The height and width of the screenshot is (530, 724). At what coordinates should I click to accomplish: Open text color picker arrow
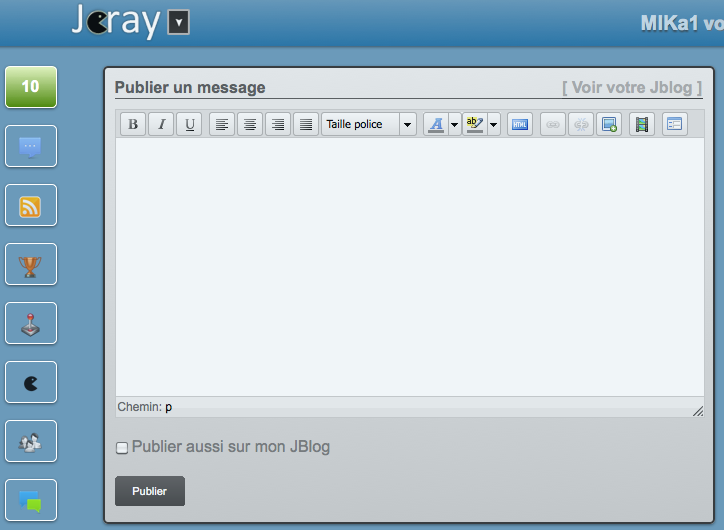tap(454, 124)
